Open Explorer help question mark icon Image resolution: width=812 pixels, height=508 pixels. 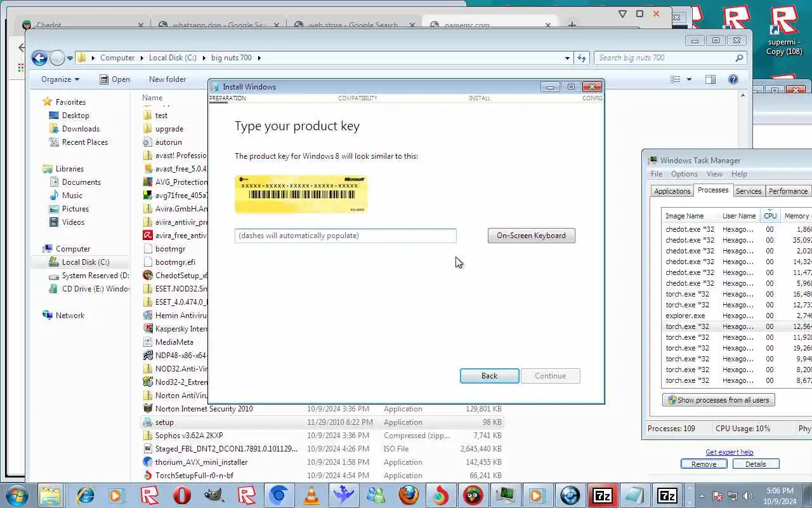coord(733,79)
